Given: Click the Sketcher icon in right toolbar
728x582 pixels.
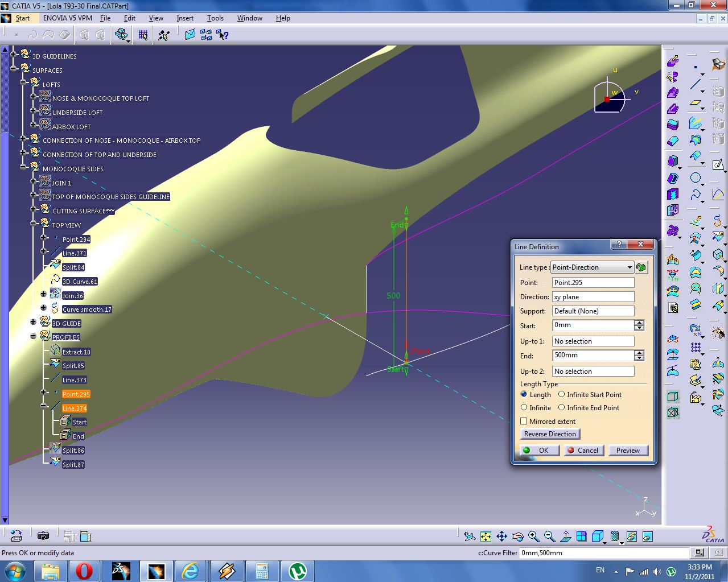Looking at the screenshot, I should tap(718, 165).
